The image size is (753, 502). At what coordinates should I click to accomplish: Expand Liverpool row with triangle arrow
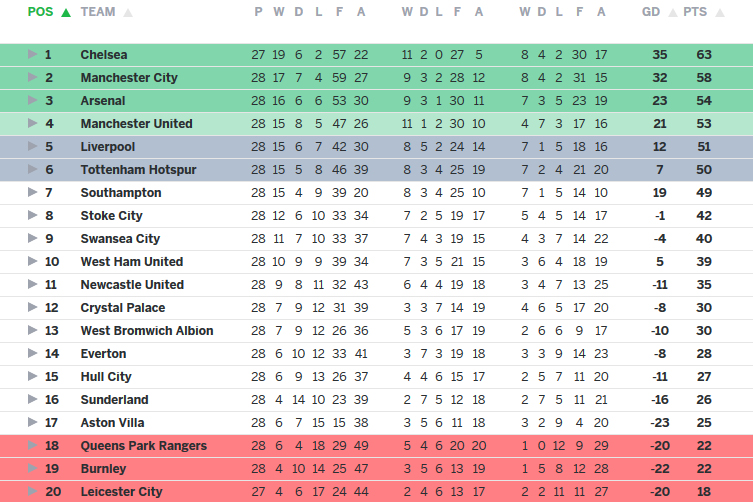click(x=32, y=146)
